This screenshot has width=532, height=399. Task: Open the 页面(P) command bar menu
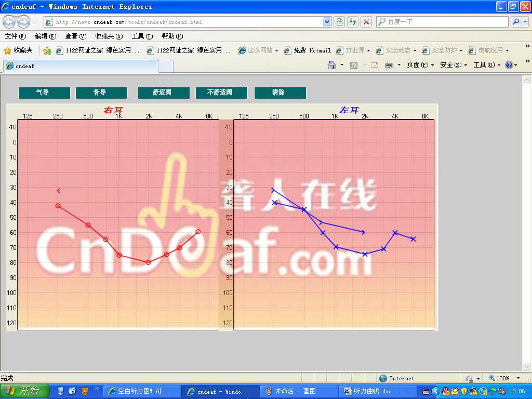[420, 65]
